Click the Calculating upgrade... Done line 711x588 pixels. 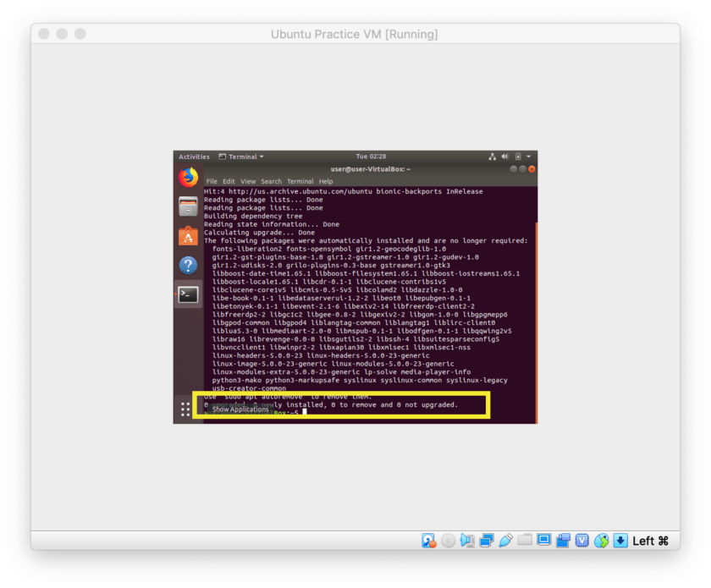(x=259, y=233)
